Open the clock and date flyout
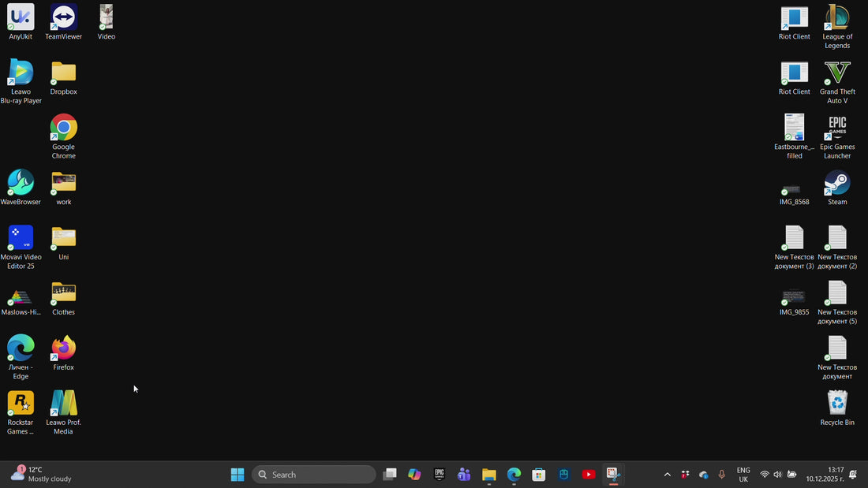868x488 pixels. tap(825, 475)
